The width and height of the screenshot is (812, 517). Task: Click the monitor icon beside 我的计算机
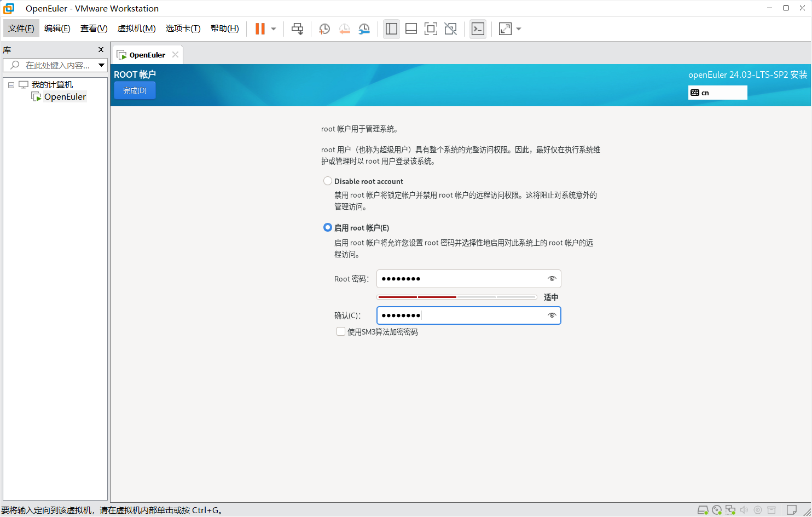[x=24, y=85]
